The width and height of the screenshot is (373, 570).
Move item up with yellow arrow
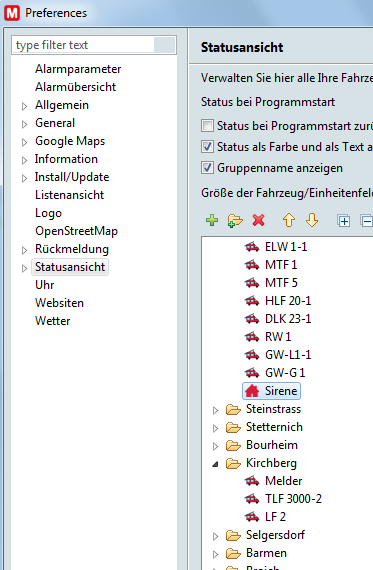tap(289, 220)
